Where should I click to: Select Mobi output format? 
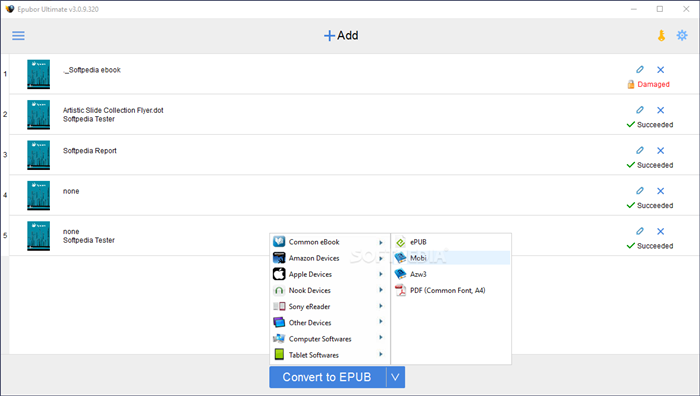pyautogui.click(x=451, y=258)
